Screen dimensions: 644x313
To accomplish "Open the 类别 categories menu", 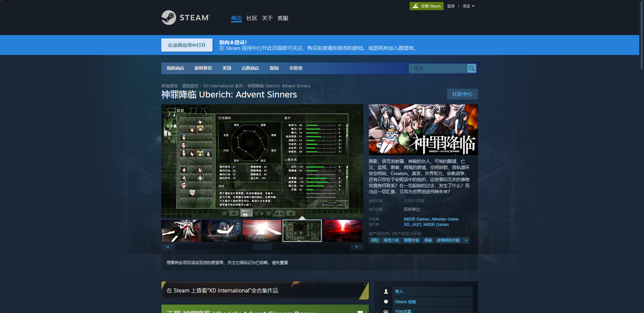I will [x=227, y=68].
